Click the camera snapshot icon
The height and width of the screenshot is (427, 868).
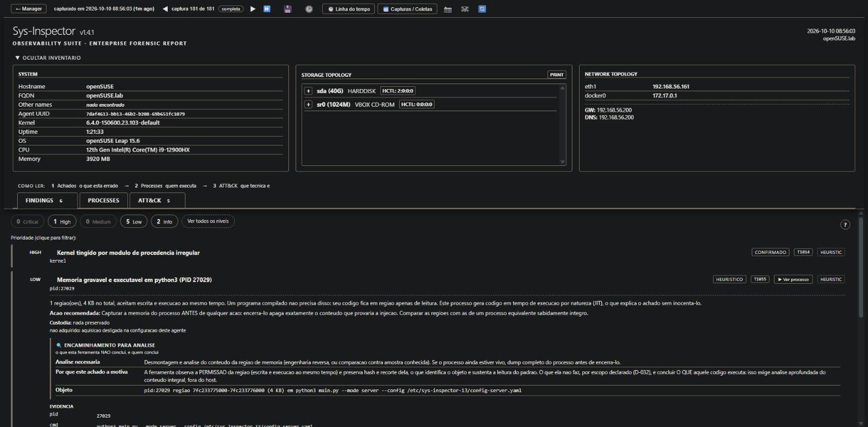pyautogui.click(x=448, y=9)
